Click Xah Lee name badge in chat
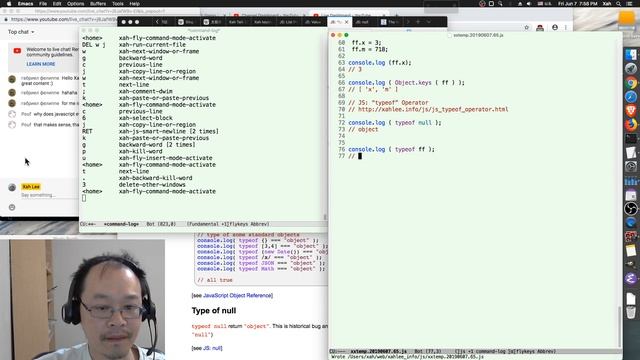The height and width of the screenshot is (360, 640). point(31,187)
